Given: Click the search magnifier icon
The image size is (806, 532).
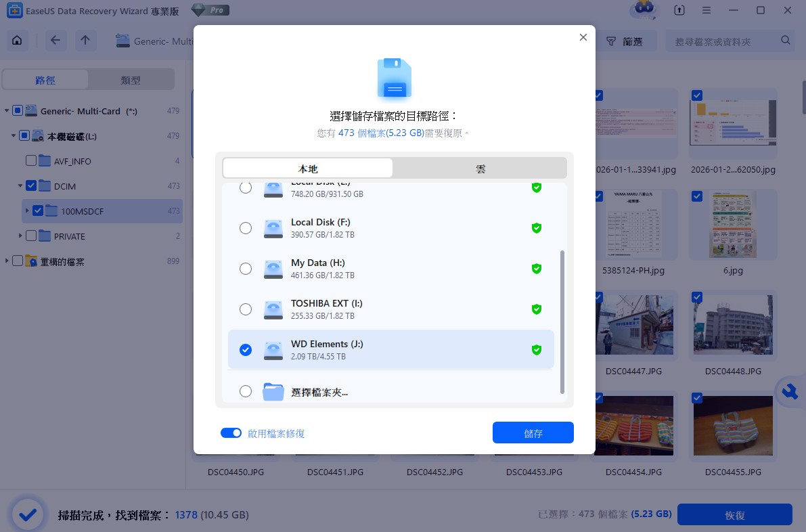Looking at the screenshot, I should [x=786, y=40].
